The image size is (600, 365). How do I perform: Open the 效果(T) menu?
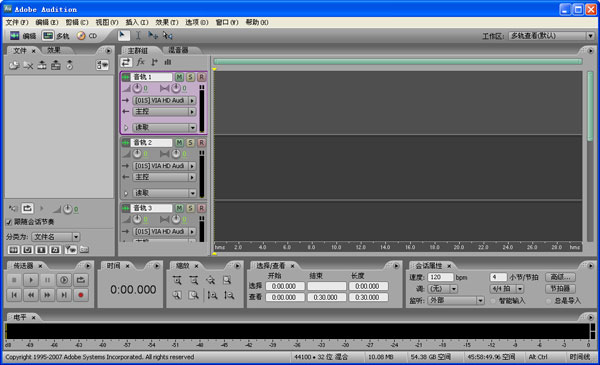pyautogui.click(x=167, y=23)
